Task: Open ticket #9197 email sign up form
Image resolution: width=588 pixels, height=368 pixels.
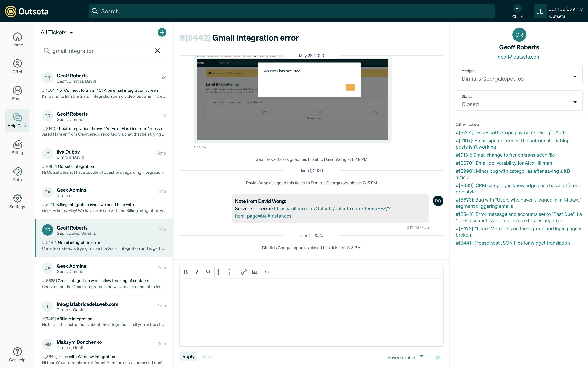Action: [512, 144]
